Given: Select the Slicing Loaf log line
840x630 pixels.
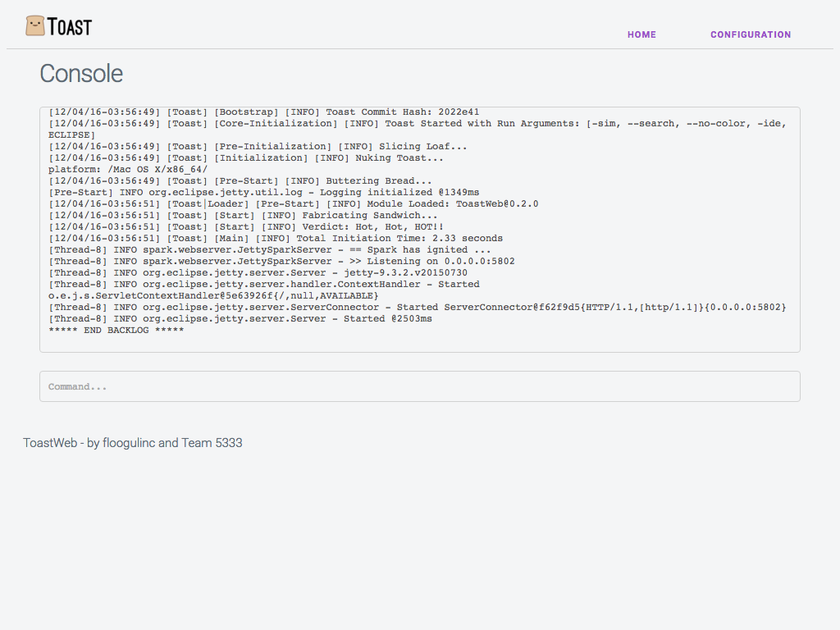Looking at the screenshot, I should click(x=258, y=146).
